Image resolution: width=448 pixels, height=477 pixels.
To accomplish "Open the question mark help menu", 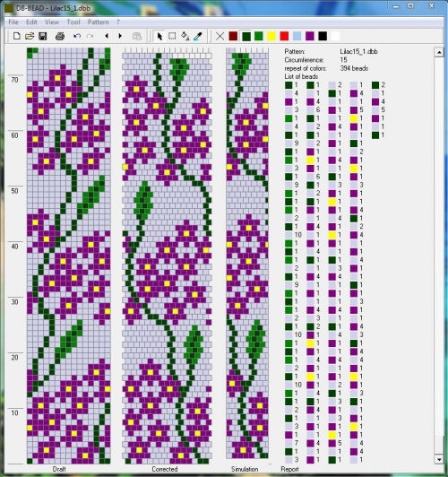I will [x=118, y=22].
